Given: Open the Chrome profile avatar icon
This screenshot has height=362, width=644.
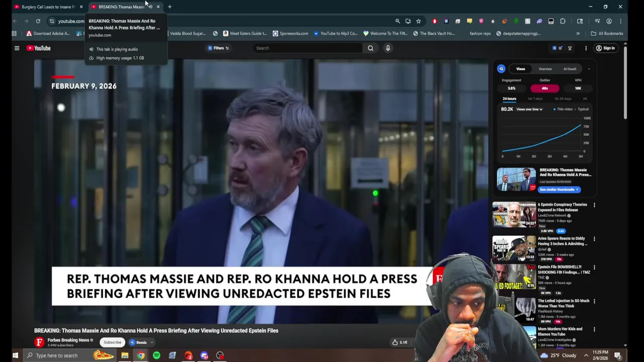Looking at the screenshot, I should point(609,21).
